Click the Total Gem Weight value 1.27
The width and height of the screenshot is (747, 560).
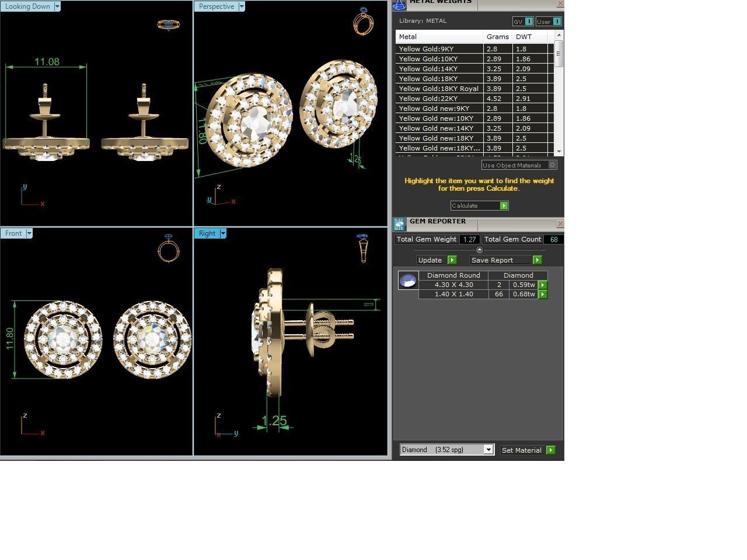[x=470, y=239]
